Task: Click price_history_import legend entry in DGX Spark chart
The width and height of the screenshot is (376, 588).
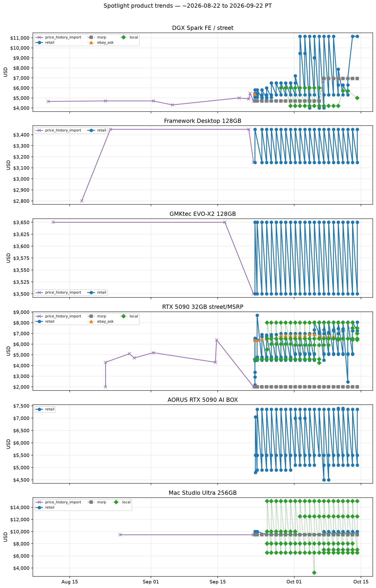Action: 58,37
